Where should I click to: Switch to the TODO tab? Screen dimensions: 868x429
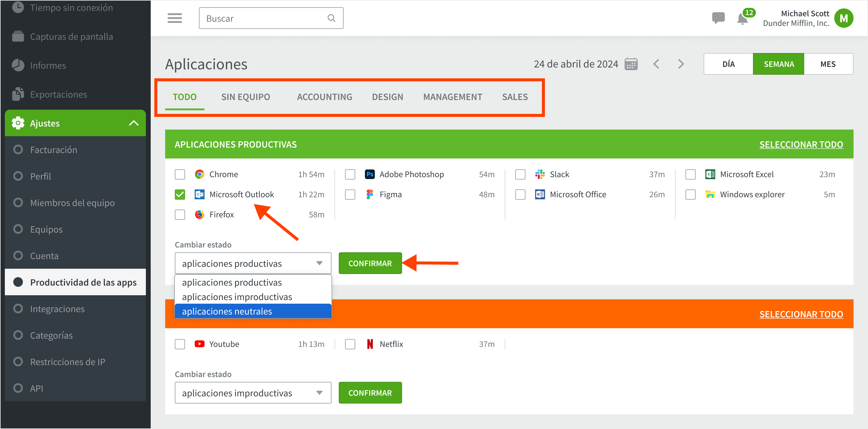(x=185, y=97)
